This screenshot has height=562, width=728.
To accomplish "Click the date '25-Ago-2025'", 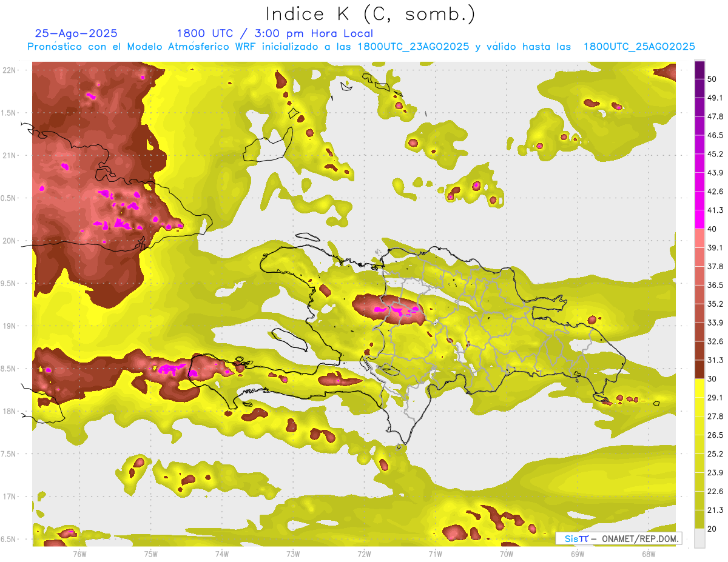I will 76,34.
